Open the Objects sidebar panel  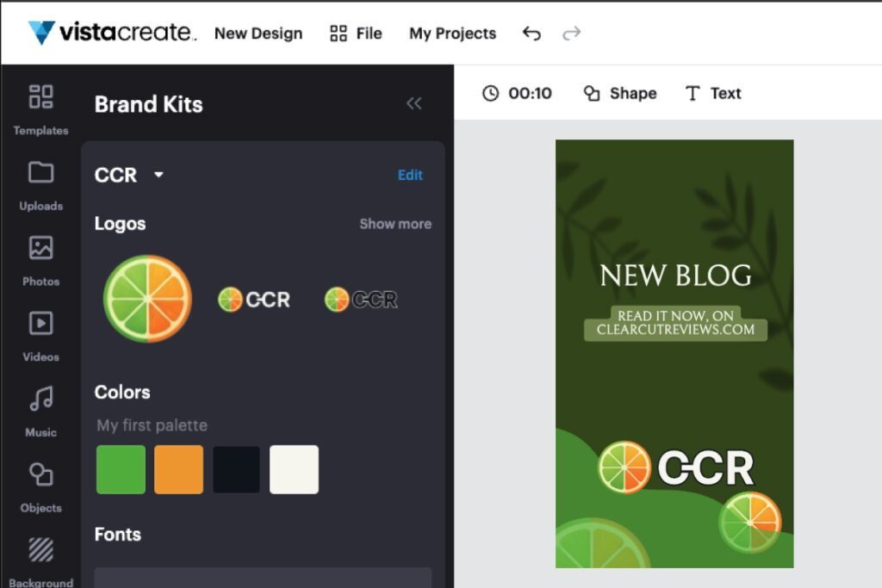pyautogui.click(x=41, y=487)
